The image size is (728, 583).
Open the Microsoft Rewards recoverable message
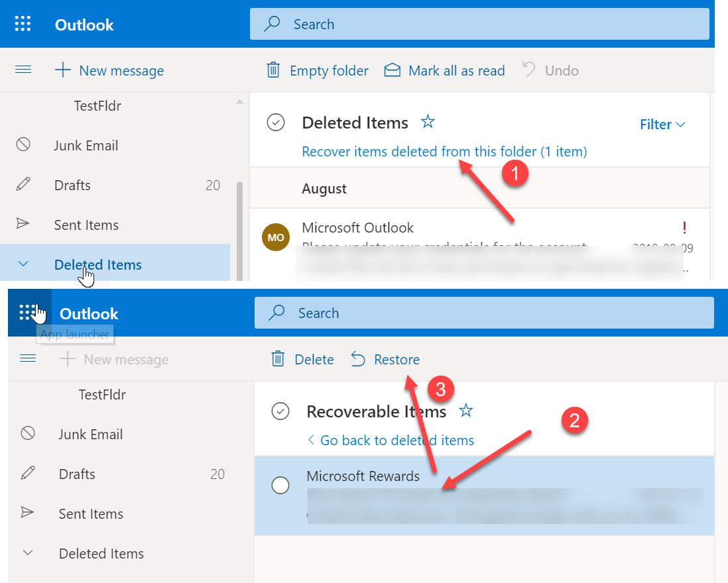point(484,496)
